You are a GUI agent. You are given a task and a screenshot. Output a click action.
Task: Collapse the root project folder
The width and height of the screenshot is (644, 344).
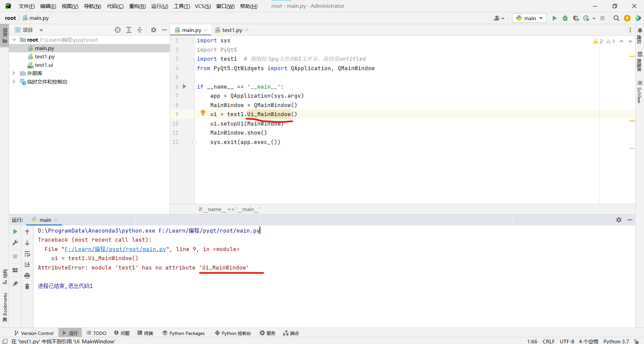tap(14, 40)
